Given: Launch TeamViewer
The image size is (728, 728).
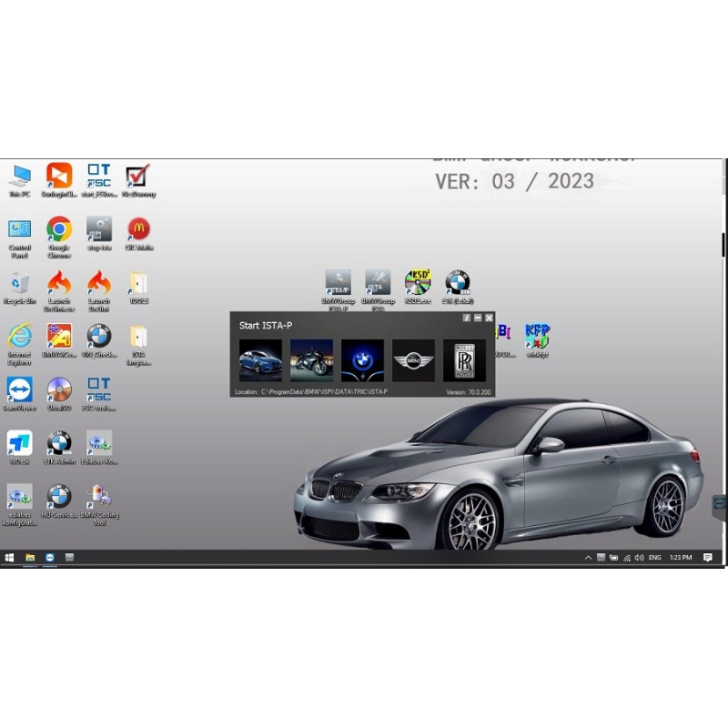Looking at the screenshot, I should click(x=18, y=389).
